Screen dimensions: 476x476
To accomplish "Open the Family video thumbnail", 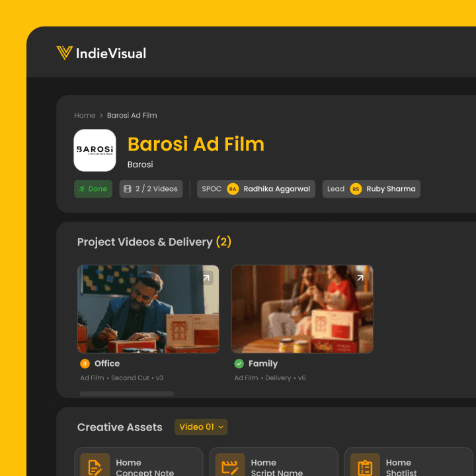I will 302,309.
